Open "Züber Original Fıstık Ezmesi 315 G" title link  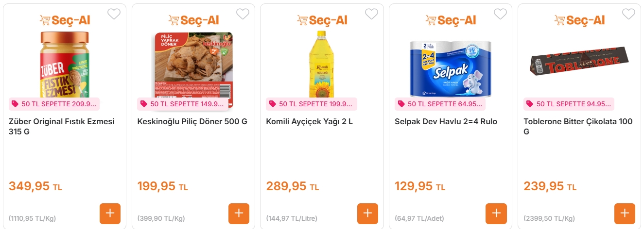point(62,126)
